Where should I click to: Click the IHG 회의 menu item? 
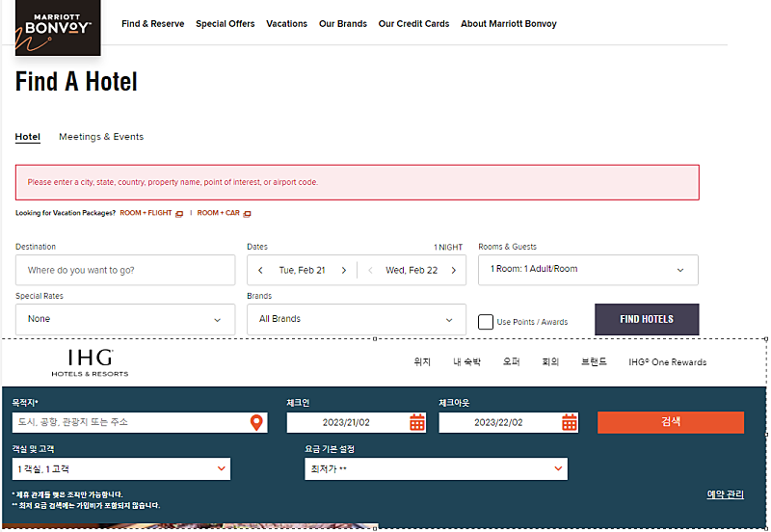[550, 361]
